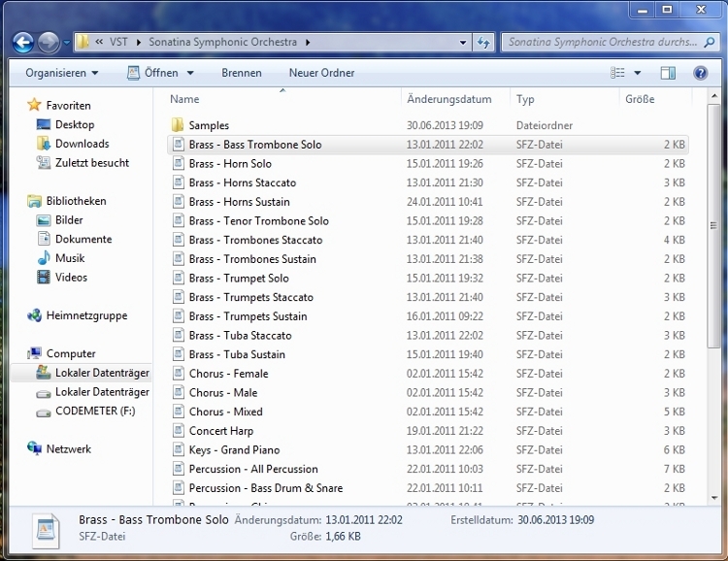This screenshot has height=561, width=728.
Task: Open Zuletzt besucht in navigation pane
Action: pos(92,162)
